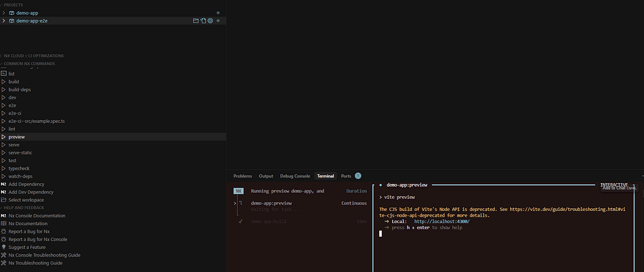The width and height of the screenshot is (644, 272).
Task: Run the build-deps command play icon
Action: [4, 89]
